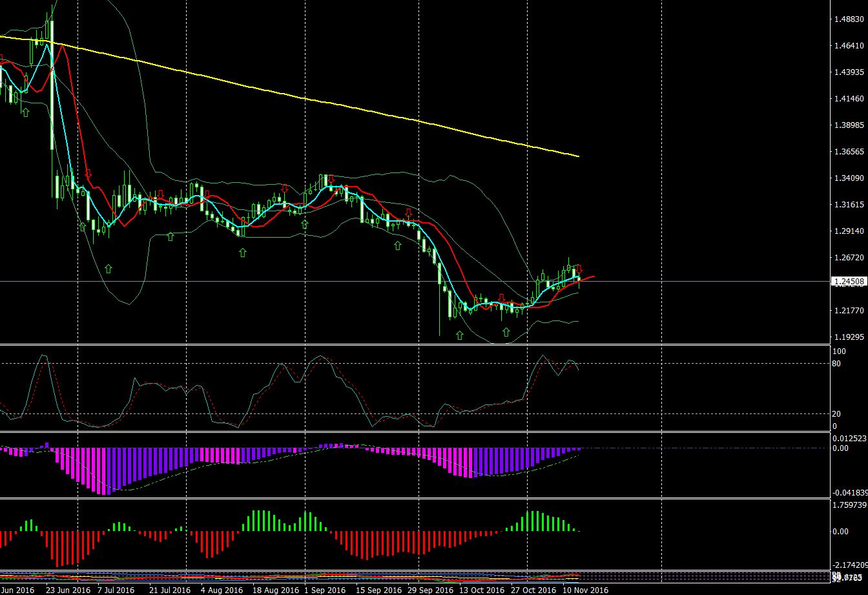Click the 1.43935 price axis label
The width and height of the screenshot is (868, 595).
tap(849, 72)
